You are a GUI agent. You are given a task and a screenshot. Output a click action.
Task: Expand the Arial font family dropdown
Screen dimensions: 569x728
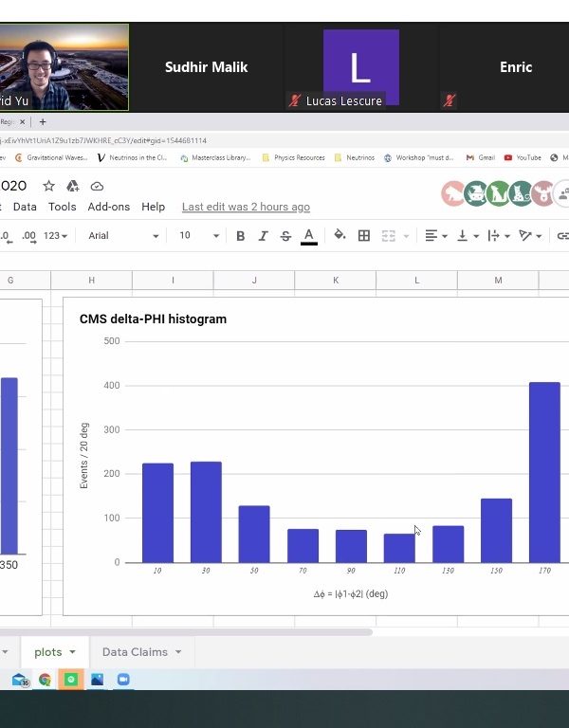[x=123, y=236]
